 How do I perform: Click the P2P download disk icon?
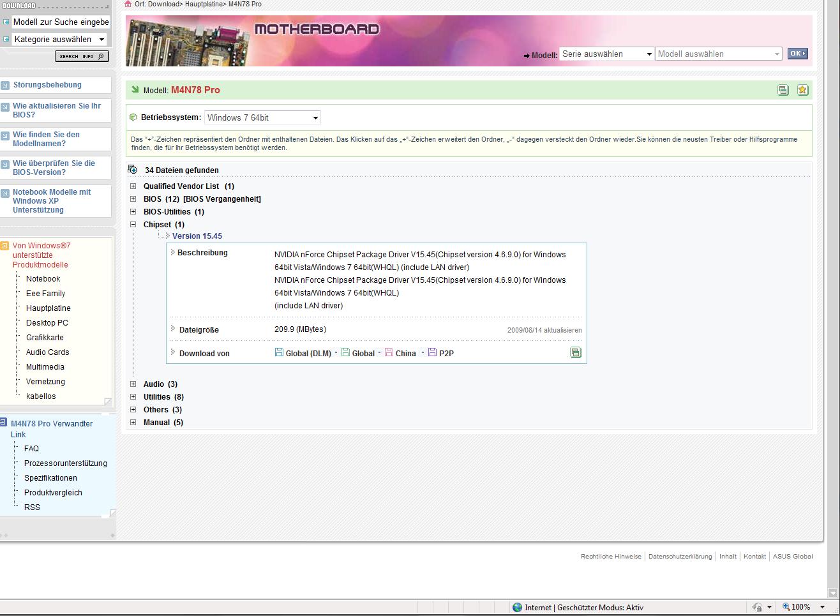[432, 352]
